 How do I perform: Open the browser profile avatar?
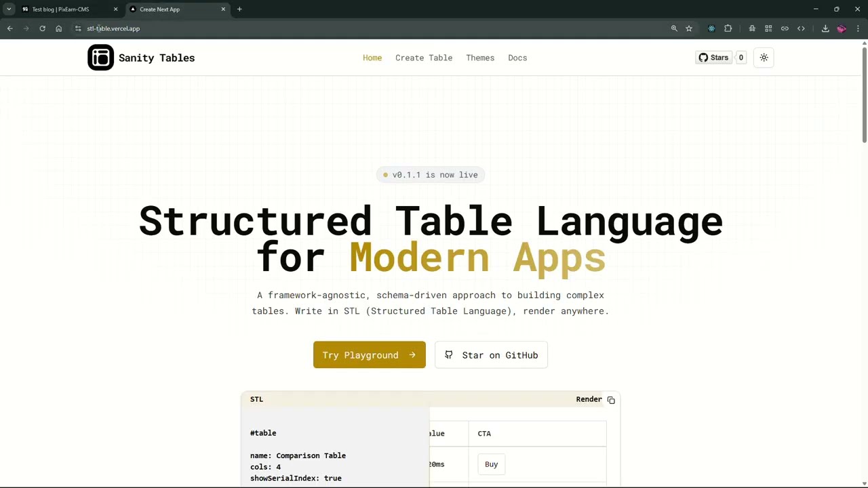pyautogui.click(x=842, y=28)
